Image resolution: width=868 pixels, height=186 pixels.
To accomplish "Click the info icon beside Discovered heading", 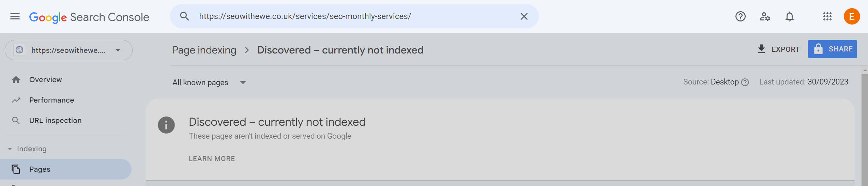I will pyautogui.click(x=166, y=125).
